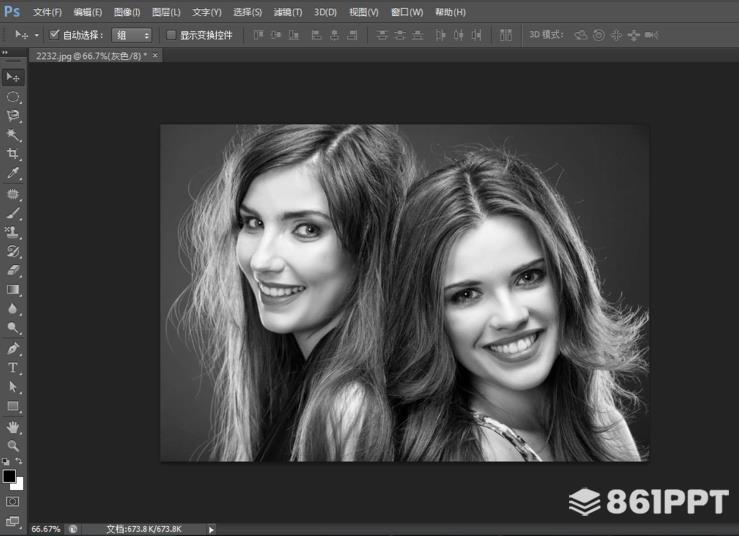Open status bar document info arrow menu
739x536 pixels.
[x=210, y=528]
